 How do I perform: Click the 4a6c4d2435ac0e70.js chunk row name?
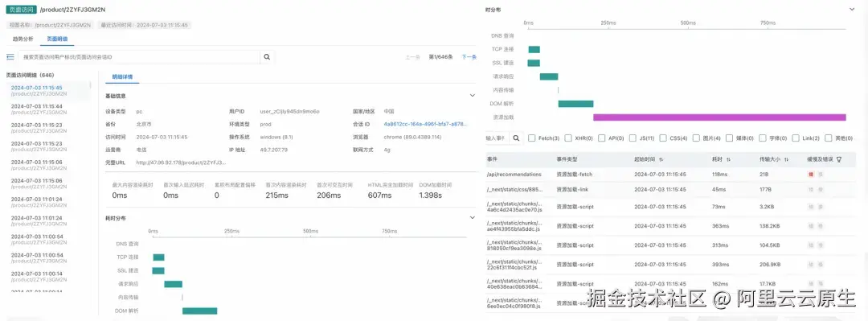(x=514, y=208)
